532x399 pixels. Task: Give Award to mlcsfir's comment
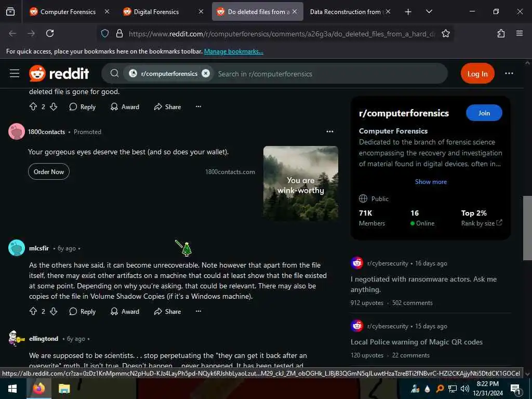tap(125, 311)
